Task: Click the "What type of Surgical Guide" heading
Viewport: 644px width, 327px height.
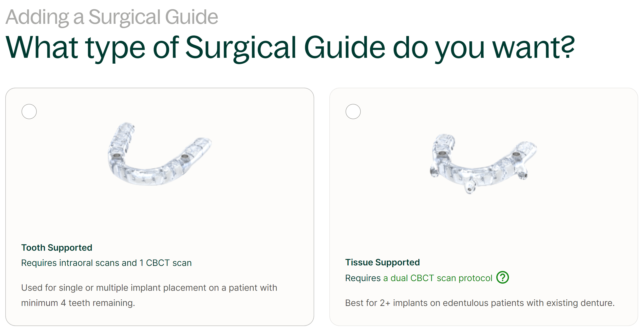Action: point(290,47)
